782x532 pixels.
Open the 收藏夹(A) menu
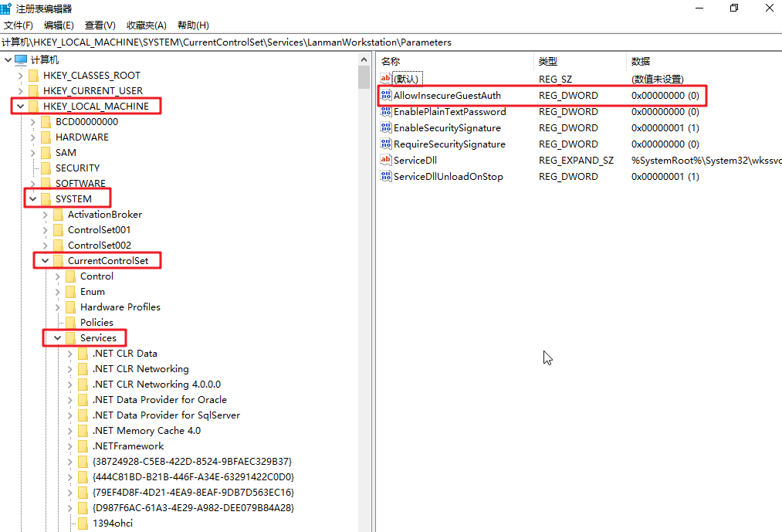tap(146, 25)
